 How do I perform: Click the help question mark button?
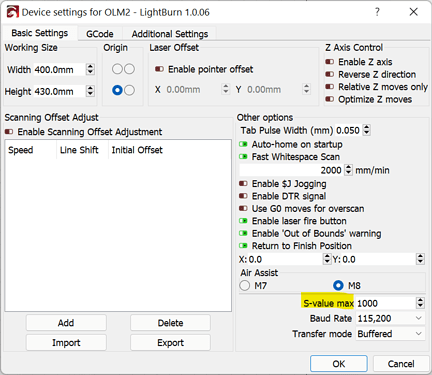coord(377,12)
